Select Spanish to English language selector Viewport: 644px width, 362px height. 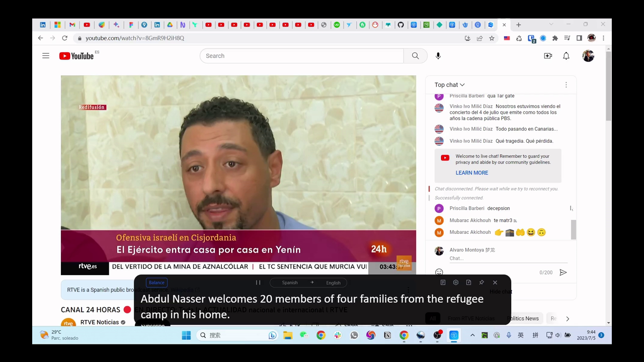[x=308, y=283]
